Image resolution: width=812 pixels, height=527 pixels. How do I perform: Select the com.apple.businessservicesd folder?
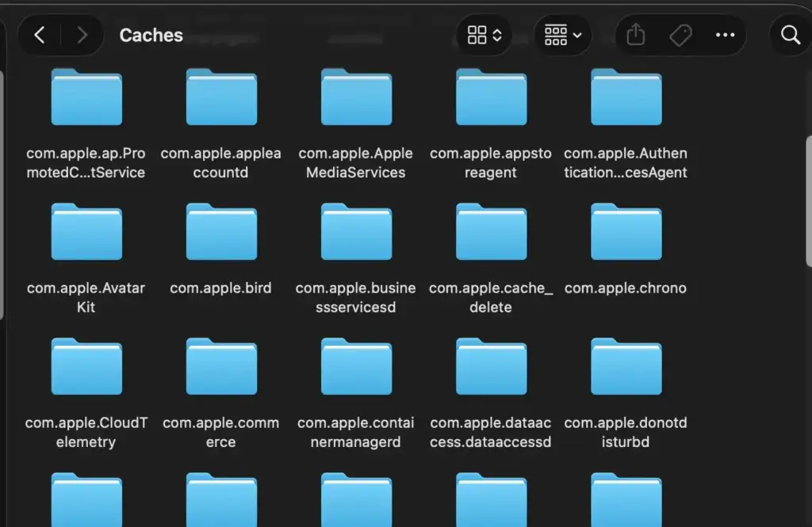point(356,231)
